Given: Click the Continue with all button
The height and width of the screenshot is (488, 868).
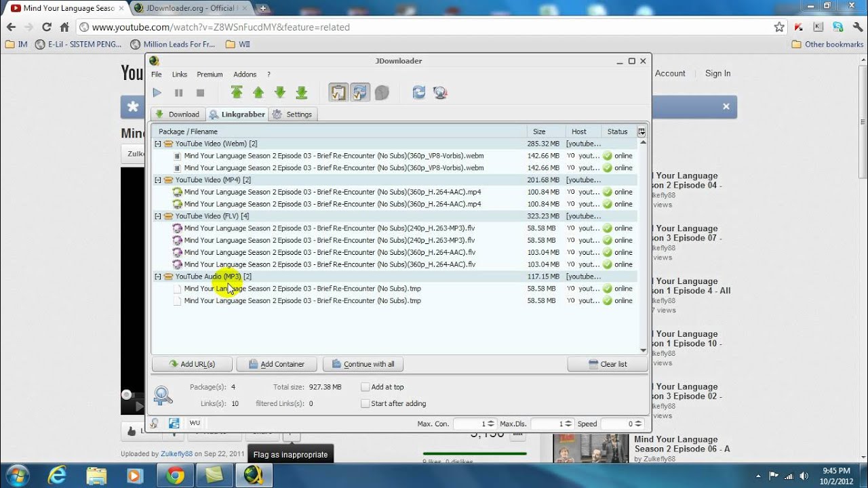Looking at the screenshot, I should click(x=363, y=364).
